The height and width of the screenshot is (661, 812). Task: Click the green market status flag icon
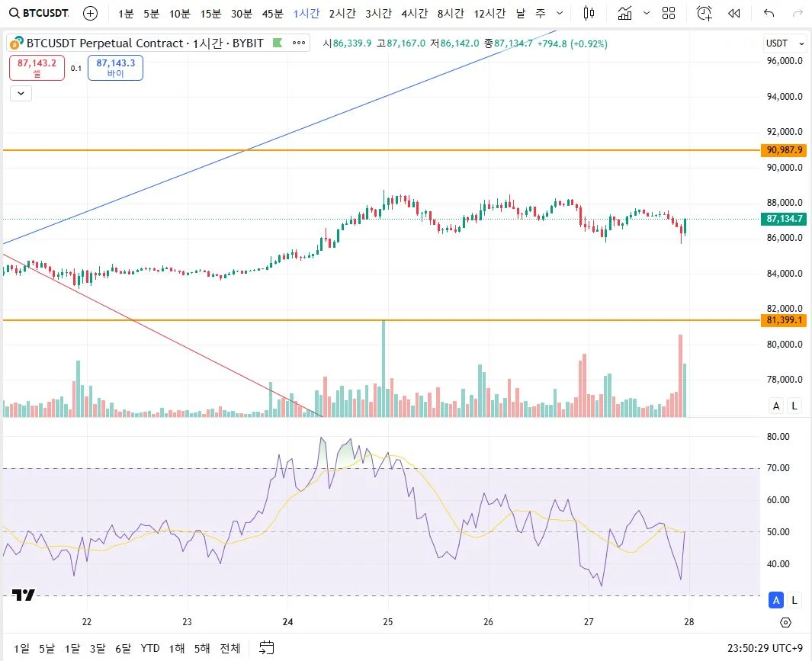click(278, 43)
